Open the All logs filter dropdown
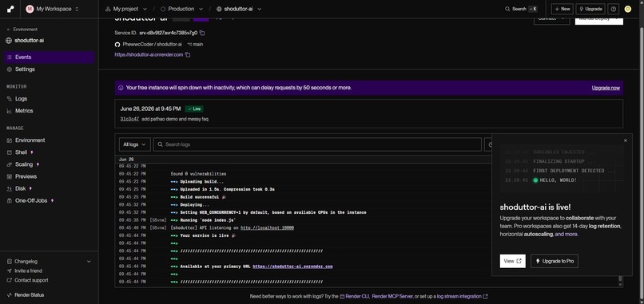The height and width of the screenshot is (304, 644). point(134,144)
